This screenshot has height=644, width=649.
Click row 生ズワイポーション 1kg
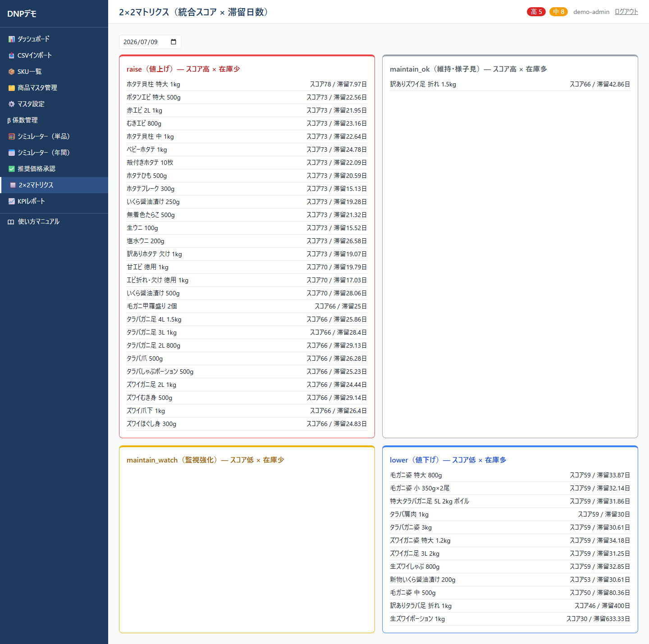510,619
